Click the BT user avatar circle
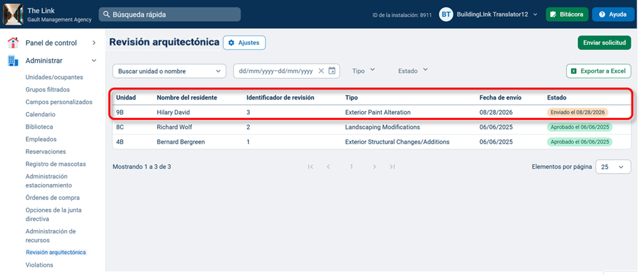Viewport: 644px width, 275px height. click(446, 15)
